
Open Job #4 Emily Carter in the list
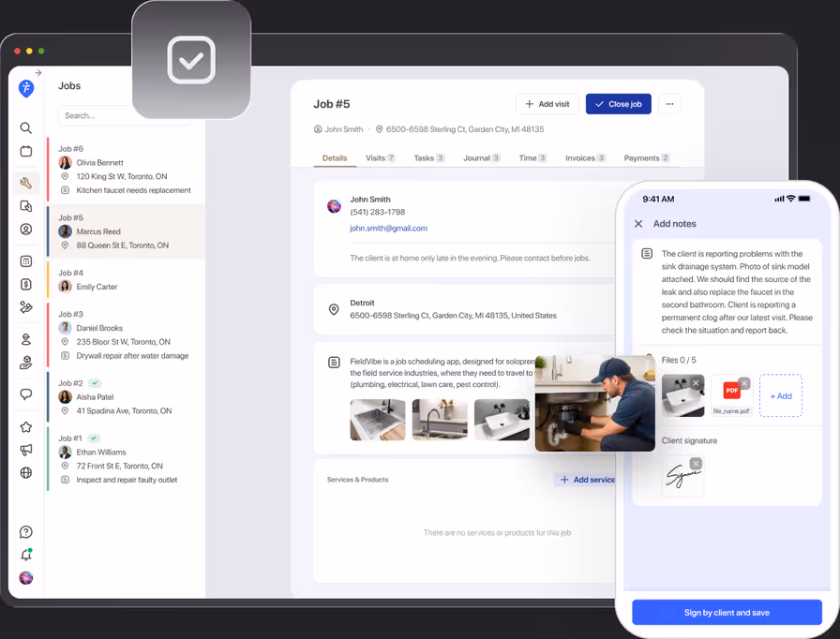coord(127,280)
